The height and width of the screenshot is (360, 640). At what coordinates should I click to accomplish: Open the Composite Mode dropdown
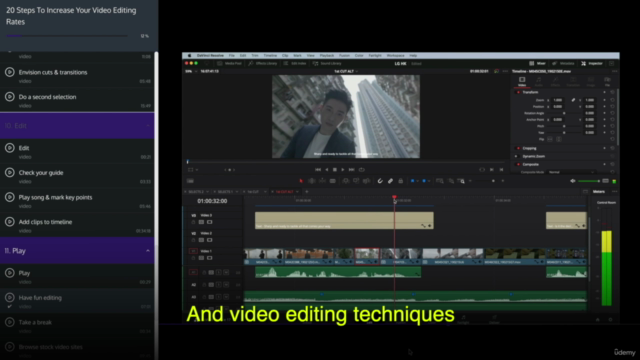[571, 172]
